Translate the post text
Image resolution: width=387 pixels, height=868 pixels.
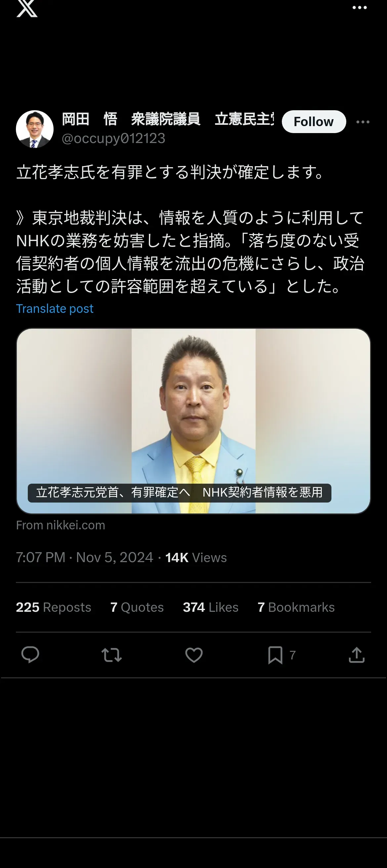(55, 309)
